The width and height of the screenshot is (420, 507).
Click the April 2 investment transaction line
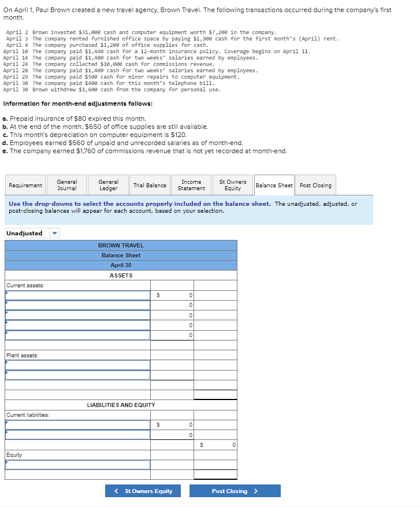(142, 32)
